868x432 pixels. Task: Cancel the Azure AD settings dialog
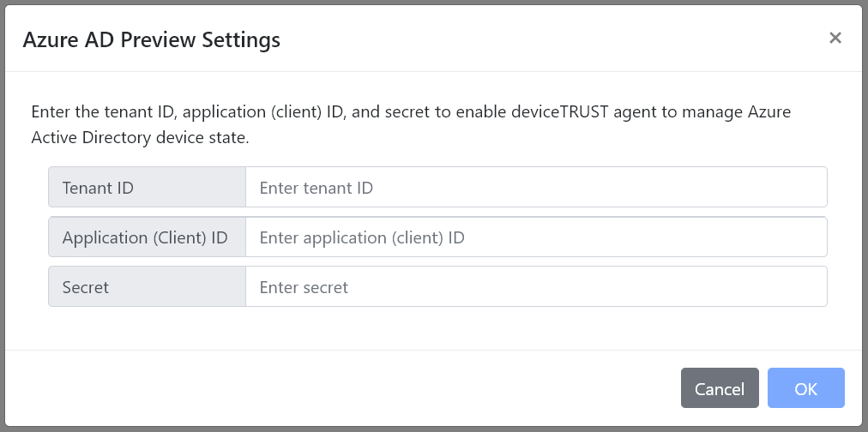pos(719,388)
